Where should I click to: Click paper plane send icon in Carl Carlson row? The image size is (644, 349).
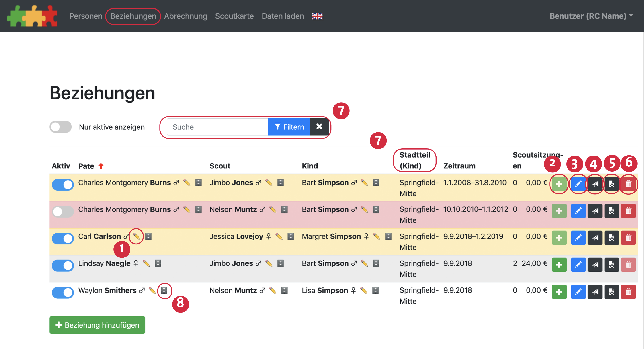(x=595, y=238)
